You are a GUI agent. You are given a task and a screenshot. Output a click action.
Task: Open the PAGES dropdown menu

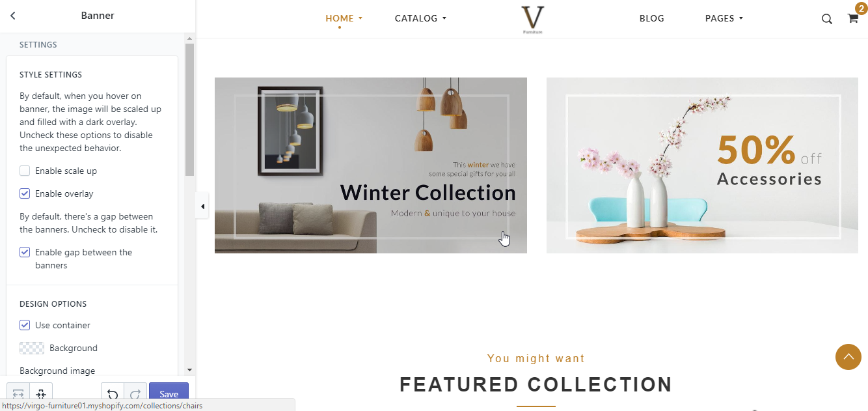pos(724,18)
